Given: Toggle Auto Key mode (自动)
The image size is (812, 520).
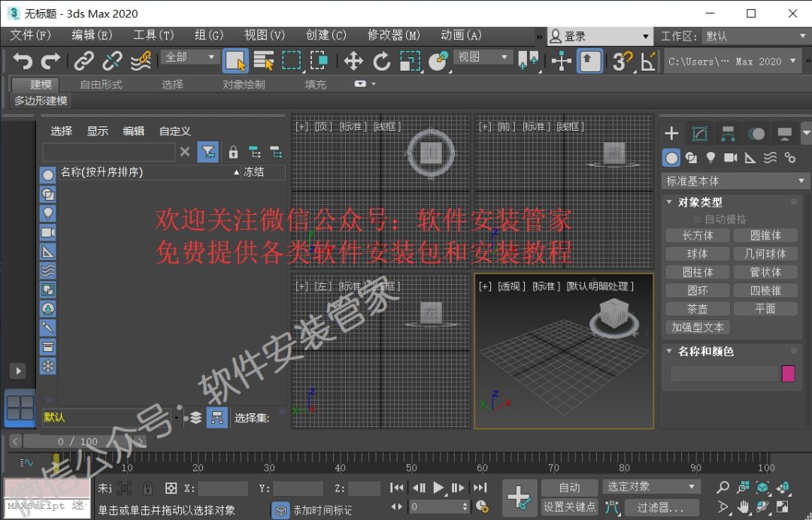Looking at the screenshot, I should point(570,488).
